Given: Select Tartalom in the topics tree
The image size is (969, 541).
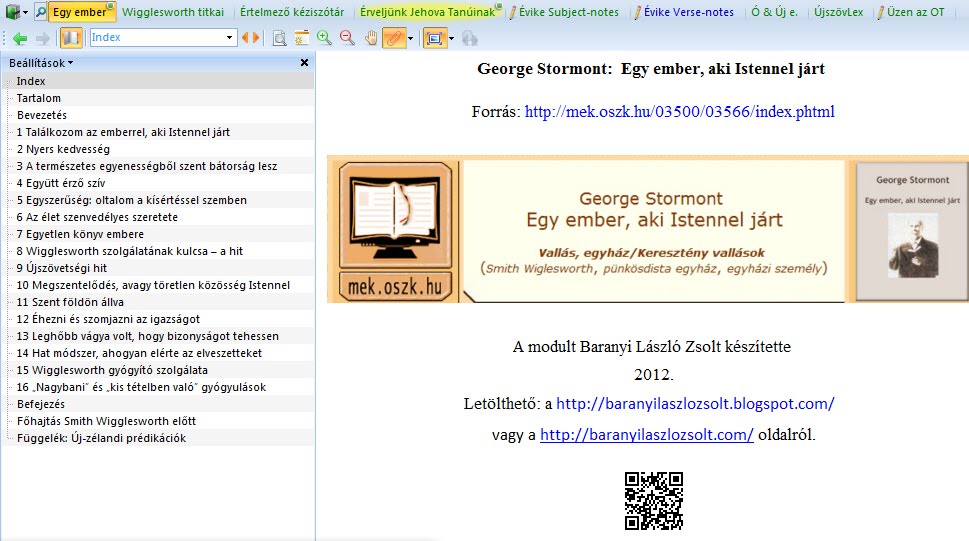Looking at the screenshot, I should [x=39, y=98].
